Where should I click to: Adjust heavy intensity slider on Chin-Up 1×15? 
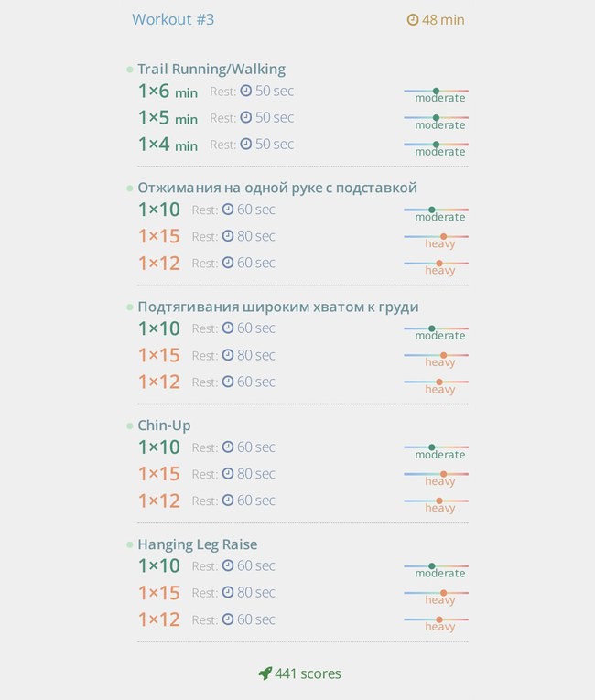tap(437, 474)
